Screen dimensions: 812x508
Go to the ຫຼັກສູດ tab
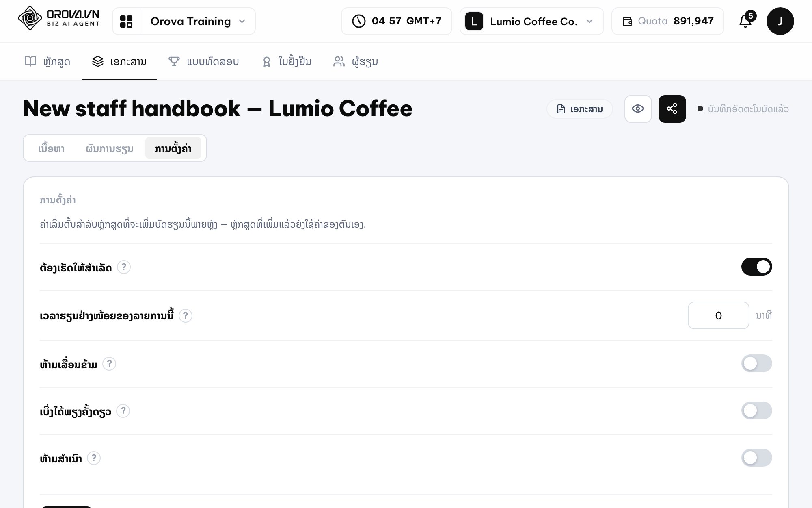point(48,61)
